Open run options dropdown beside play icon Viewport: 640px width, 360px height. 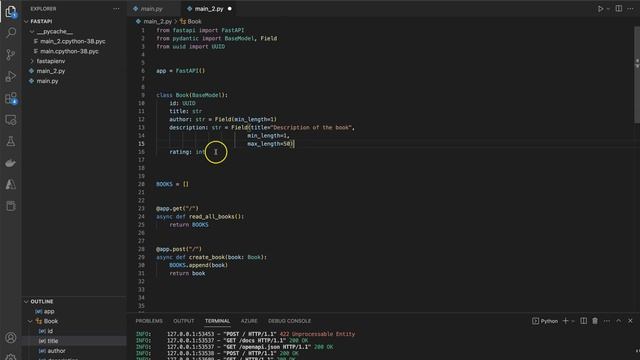tap(608, 9)
